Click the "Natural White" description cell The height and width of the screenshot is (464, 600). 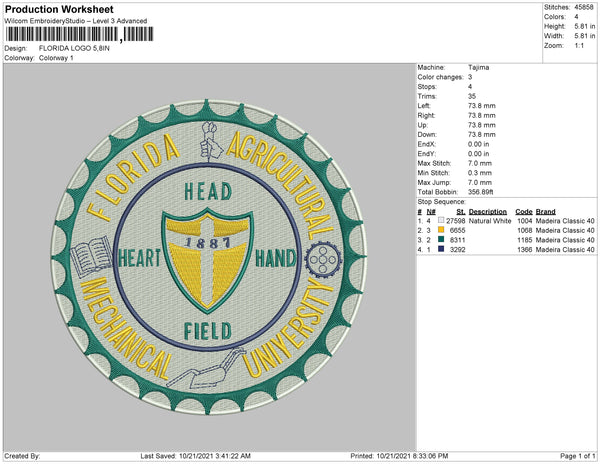click(490, 221)
